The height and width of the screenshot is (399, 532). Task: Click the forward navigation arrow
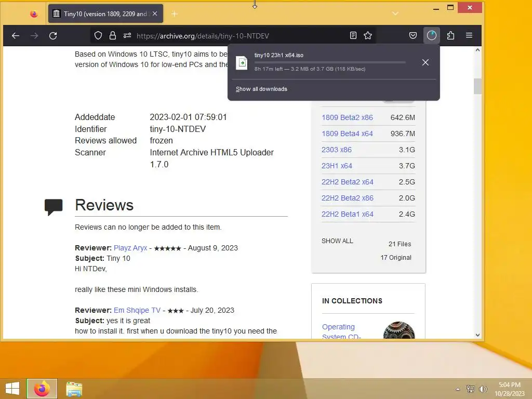[x=34, y=36]
